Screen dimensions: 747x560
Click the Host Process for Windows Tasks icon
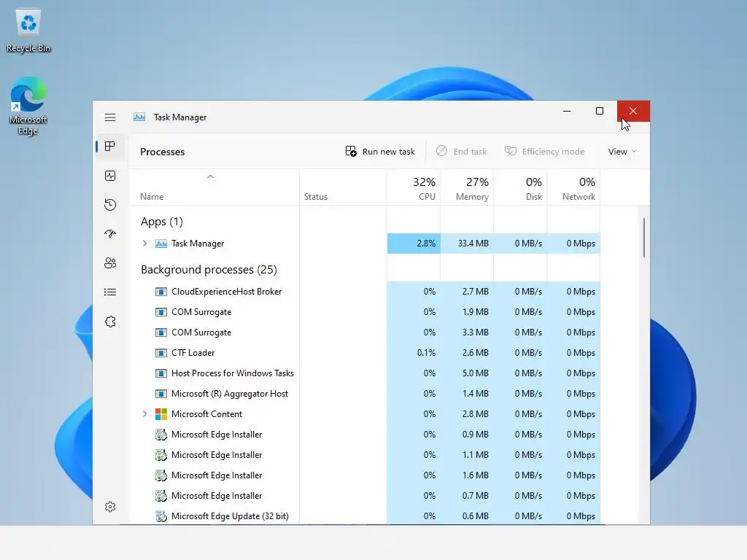[161, 373]
